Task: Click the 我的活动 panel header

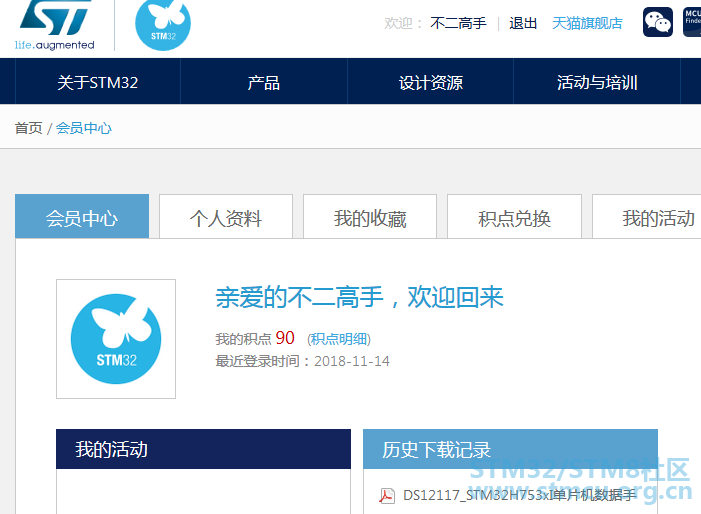Action: click(x=203, y=449)
